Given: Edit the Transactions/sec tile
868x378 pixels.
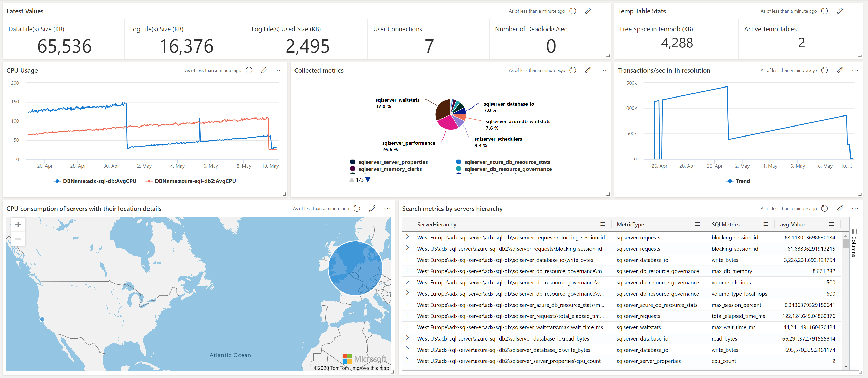Looking at the screenshot, I should [x=840, y=70].
